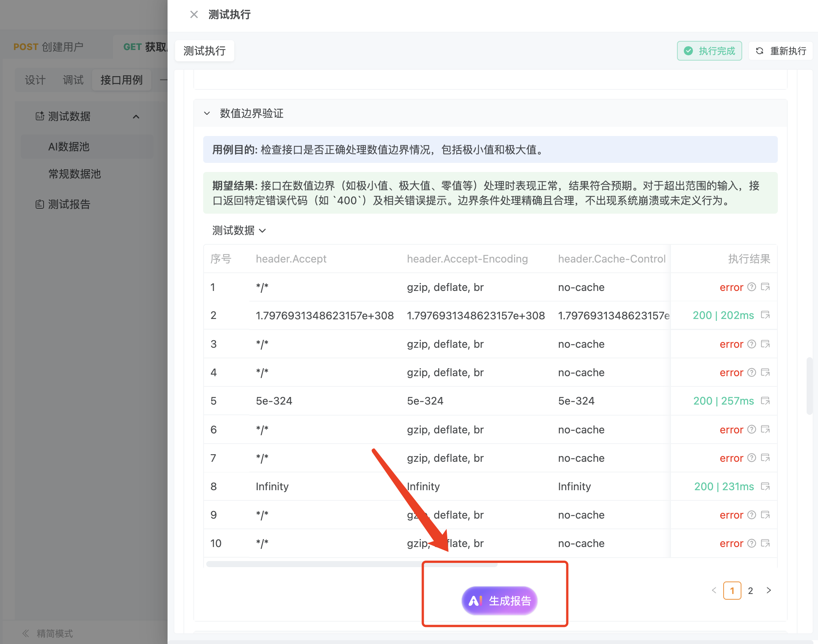Open error help icon in row 9
Screen dimensions: 818x644
(752, 515)
